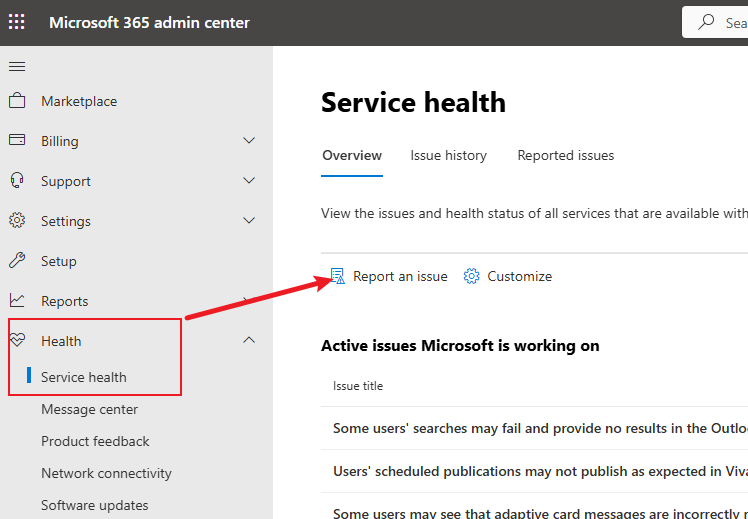Expand the Settings section chevron
Screen dimensions: 748x519
click(x=249, y=220)
